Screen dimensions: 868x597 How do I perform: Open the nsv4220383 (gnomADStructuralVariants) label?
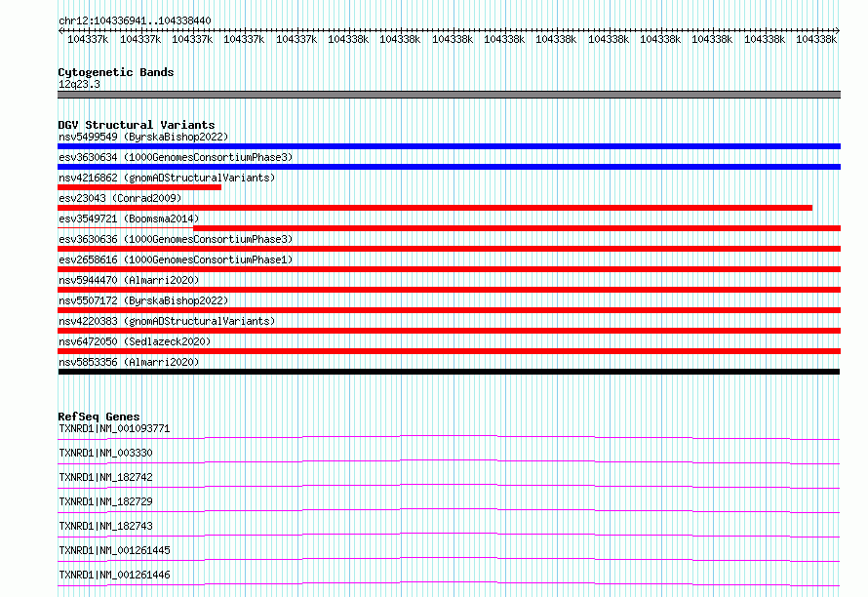click(x=167, y=321)
